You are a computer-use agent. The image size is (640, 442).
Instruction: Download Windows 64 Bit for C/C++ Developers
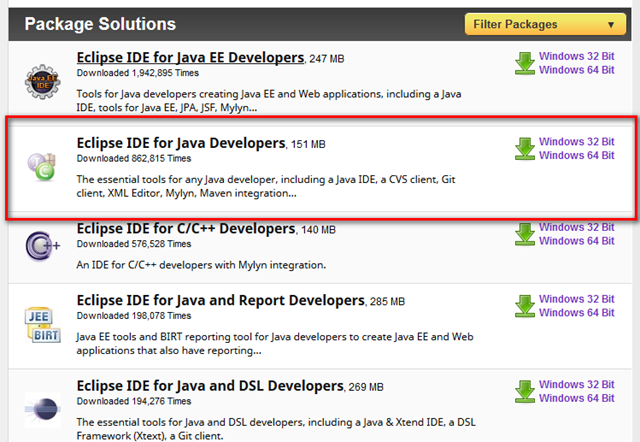point(576,241)
